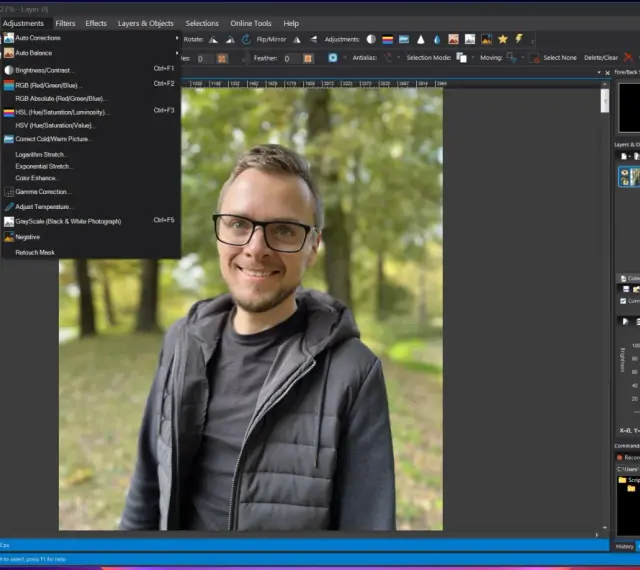
Task: Mirror the image vertically via toolbar
Action: 313,40
